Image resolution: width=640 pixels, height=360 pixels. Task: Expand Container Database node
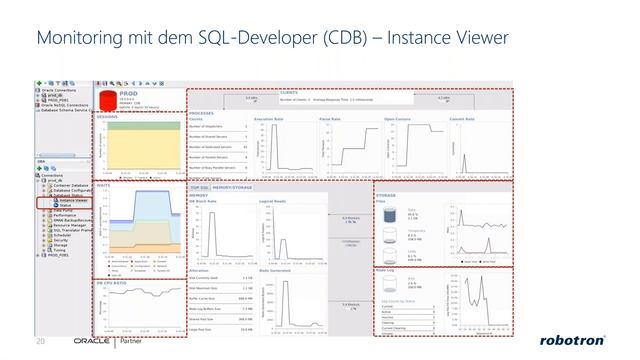[x=44, y=185]
